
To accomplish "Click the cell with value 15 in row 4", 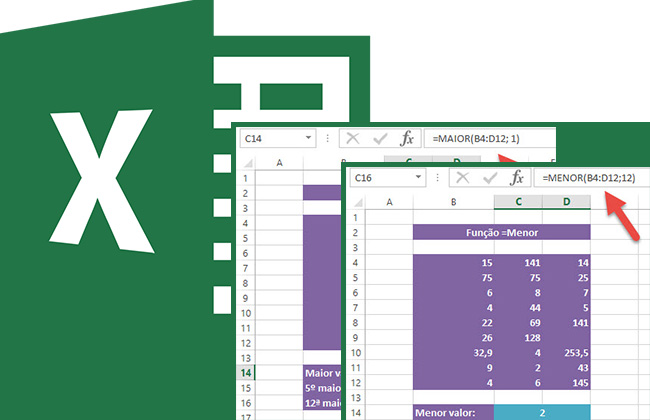I will pyautogui.click(x=454, y=262).
